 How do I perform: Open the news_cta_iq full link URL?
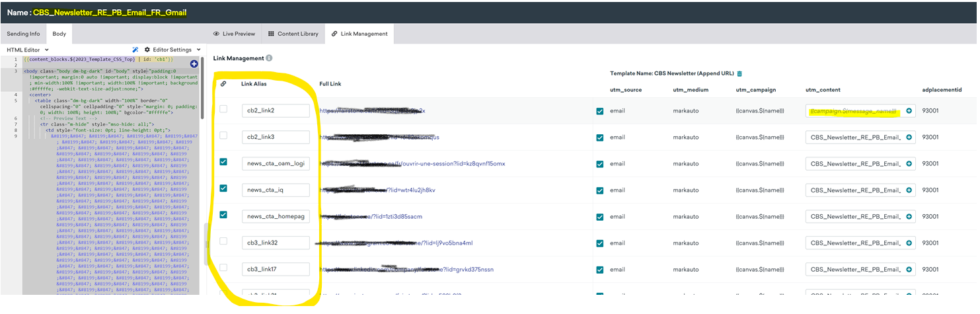coord(377,190)
